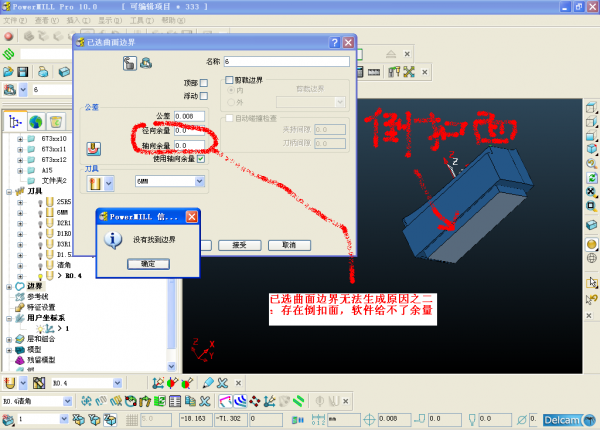Click the magenta boundary icon on the toolpath toolbar
Viewport: 600px width, 430px height.
225,401
